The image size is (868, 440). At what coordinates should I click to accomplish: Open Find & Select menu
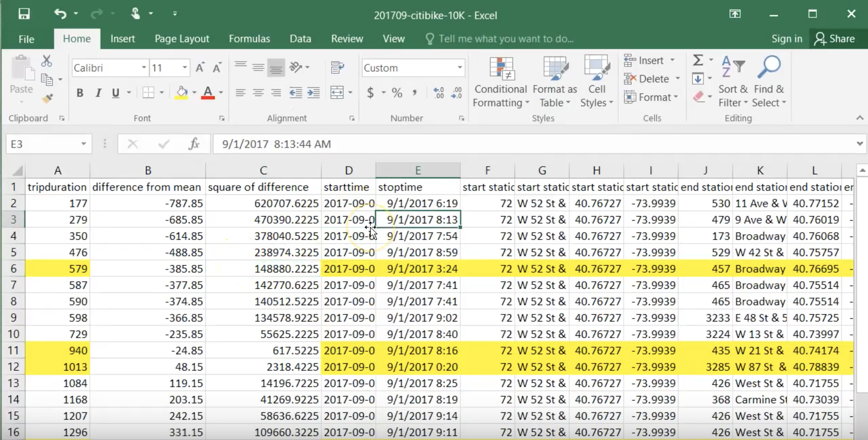[769, 82]
